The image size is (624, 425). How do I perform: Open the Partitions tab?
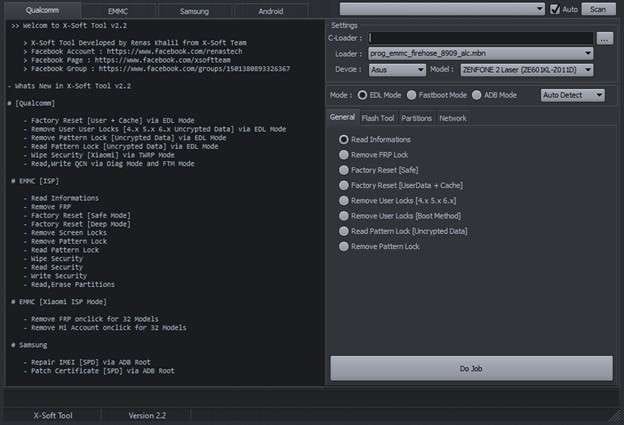point(416,118)
